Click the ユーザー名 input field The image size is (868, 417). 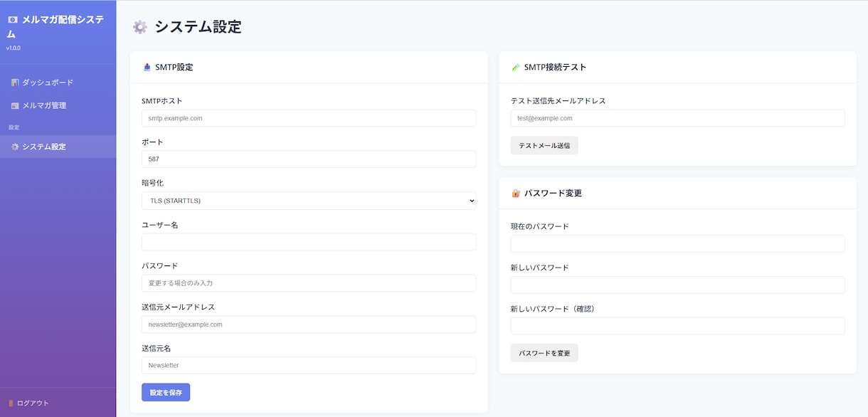(x=309, y=242)
